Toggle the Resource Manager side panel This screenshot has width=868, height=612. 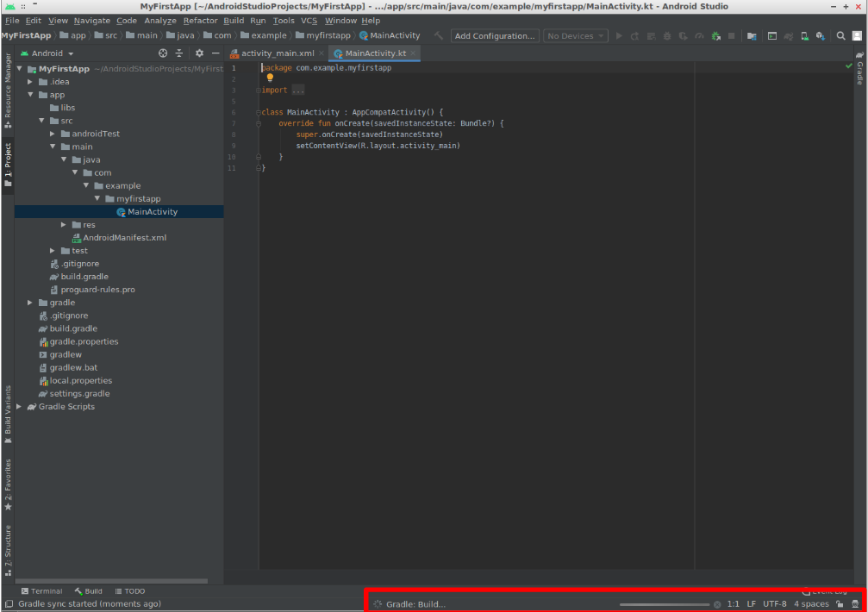[8, 91]
